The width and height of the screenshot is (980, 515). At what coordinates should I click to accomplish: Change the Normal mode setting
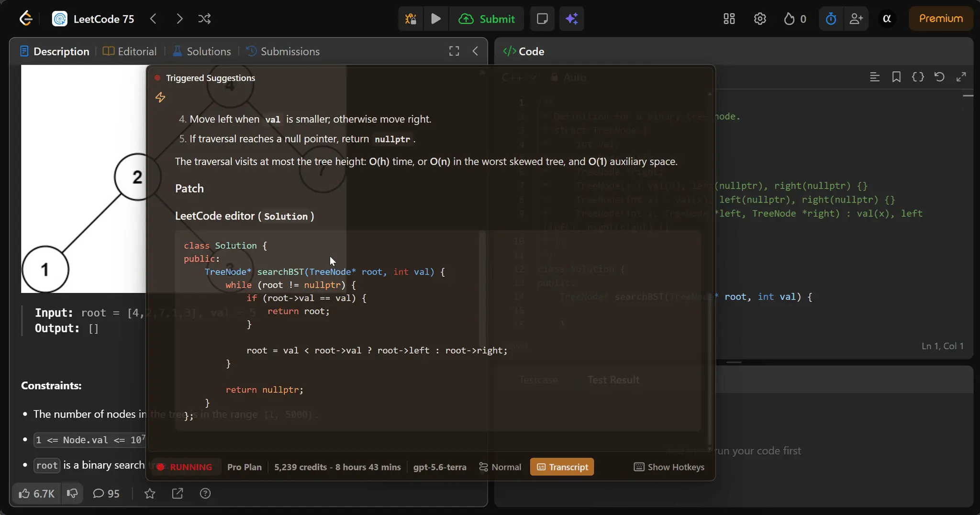point(500,467)
